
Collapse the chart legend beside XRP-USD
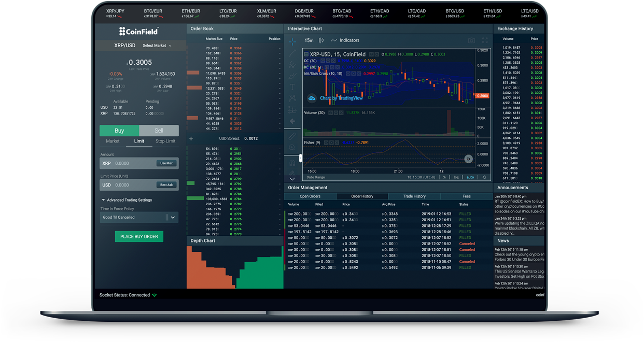tap(306, 54)
